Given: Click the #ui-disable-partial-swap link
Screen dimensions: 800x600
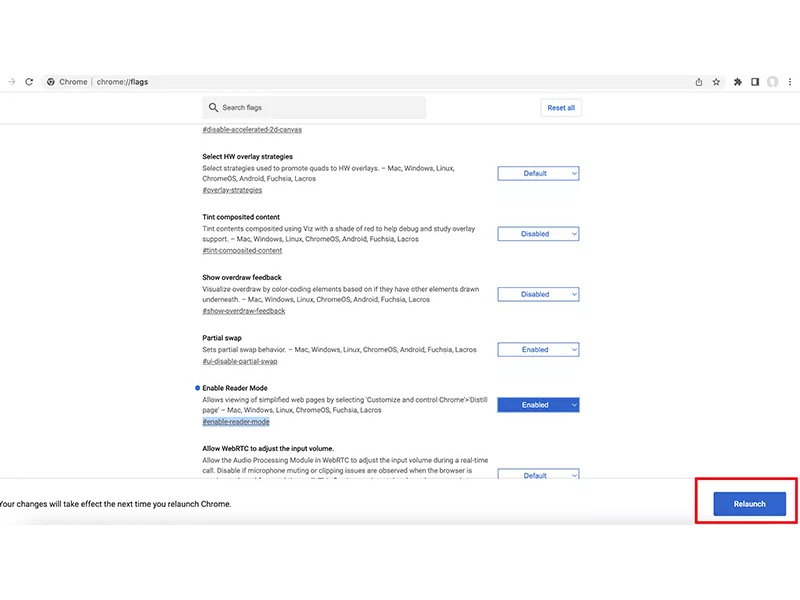Looking at the screenshot, I should click(240, 361).
